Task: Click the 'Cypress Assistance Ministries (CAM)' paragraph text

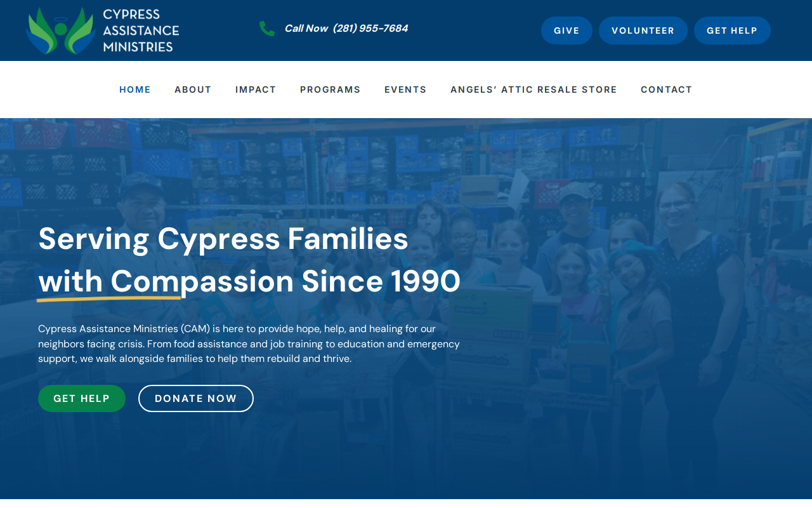Action: click(249, 344)
